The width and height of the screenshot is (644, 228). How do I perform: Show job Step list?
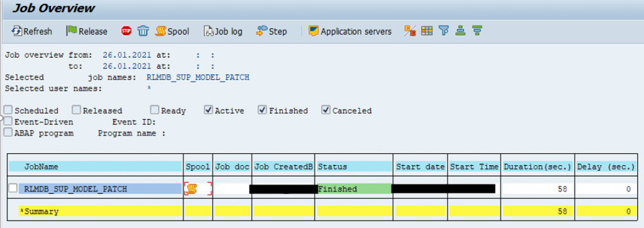(x=272, y=31)
